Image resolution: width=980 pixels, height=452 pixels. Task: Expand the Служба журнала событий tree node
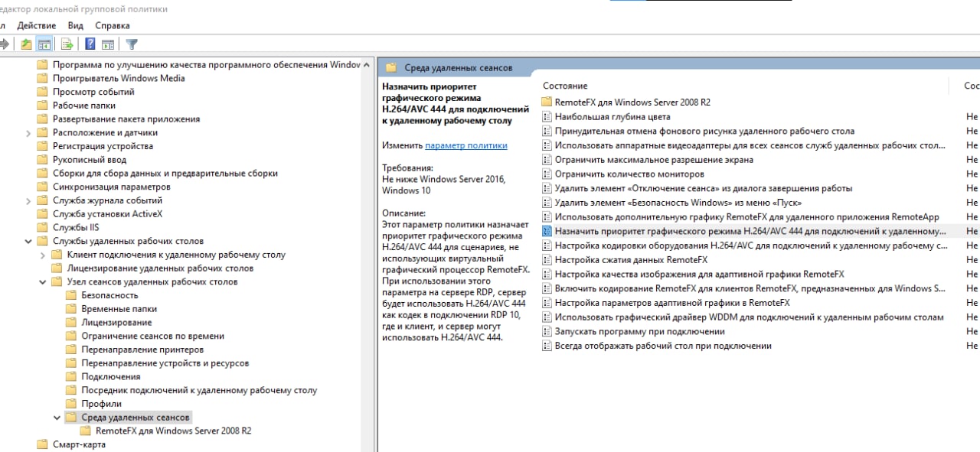coord(28,200)
